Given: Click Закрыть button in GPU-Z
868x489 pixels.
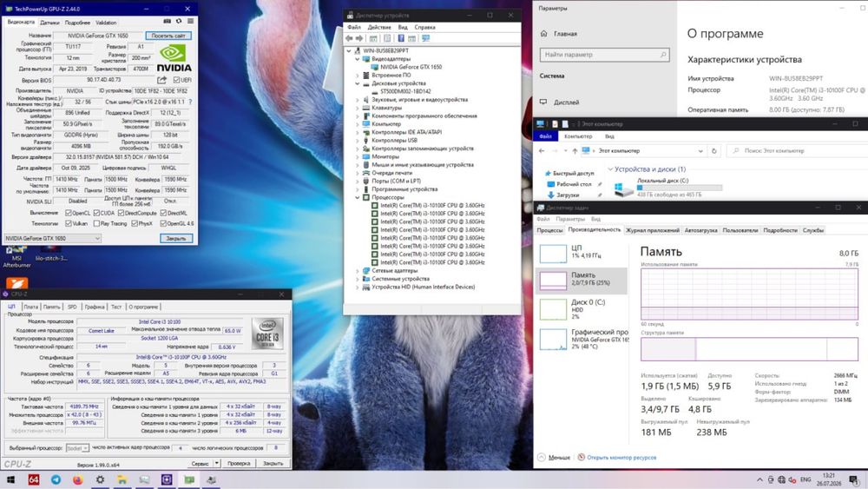Looking at the screenshot, I should [176, 238].
